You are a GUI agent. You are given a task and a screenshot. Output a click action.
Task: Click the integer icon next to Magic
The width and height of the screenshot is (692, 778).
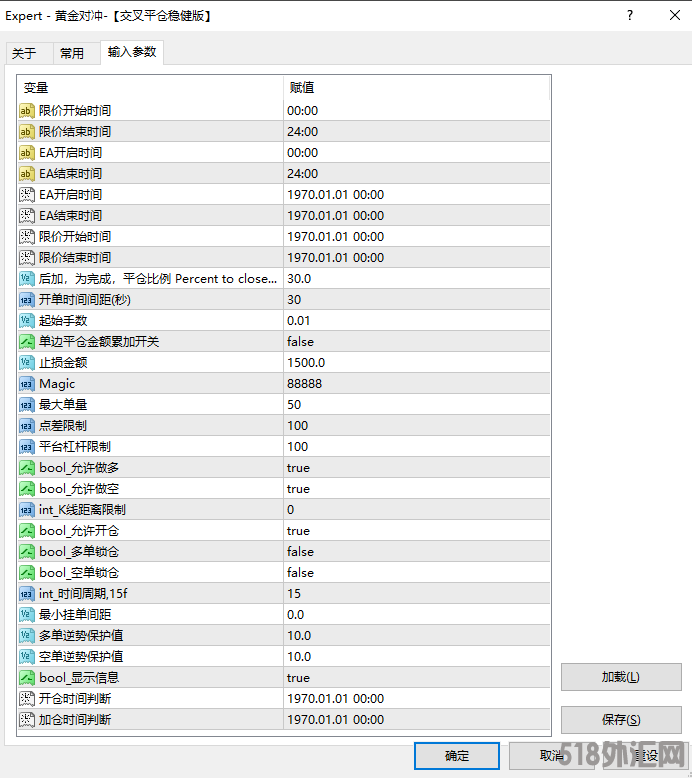28,384
